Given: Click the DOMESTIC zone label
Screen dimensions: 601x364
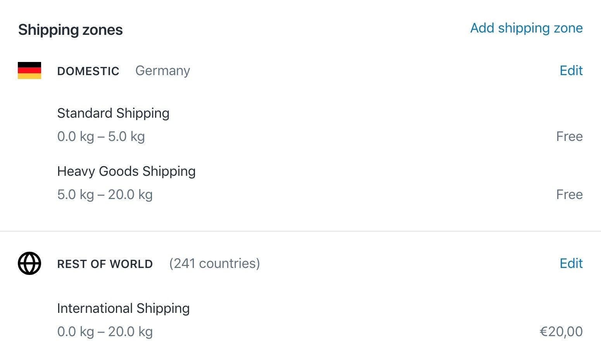Looking at the screenshot, I should click(x=88, y=71).
